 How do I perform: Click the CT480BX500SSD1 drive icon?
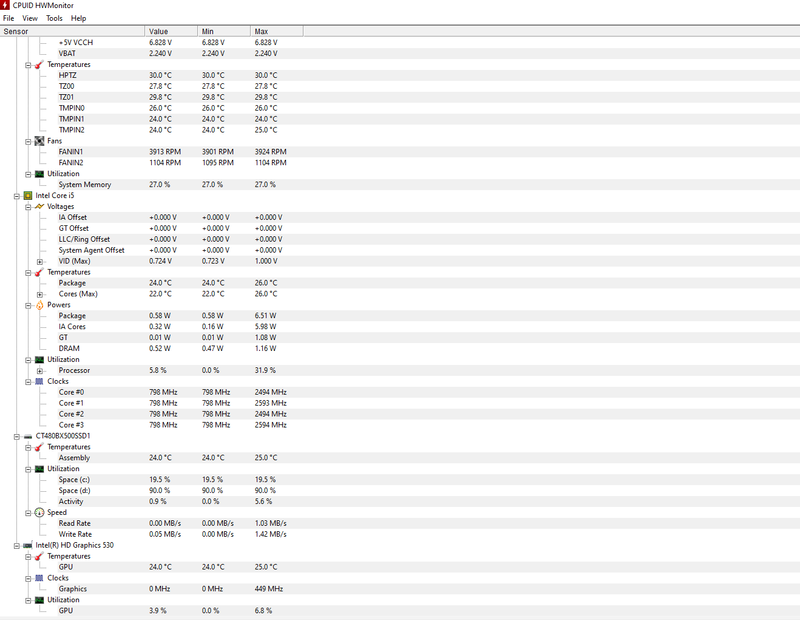28,436
